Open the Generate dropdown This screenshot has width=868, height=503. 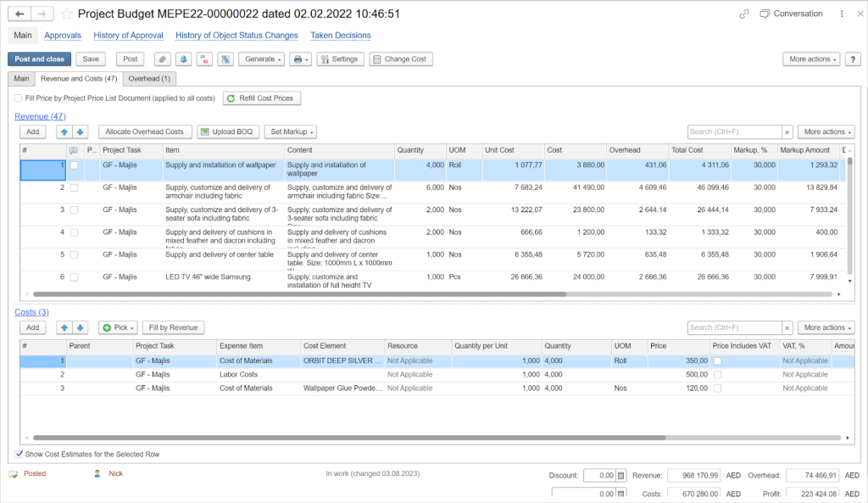coord(261,59)
